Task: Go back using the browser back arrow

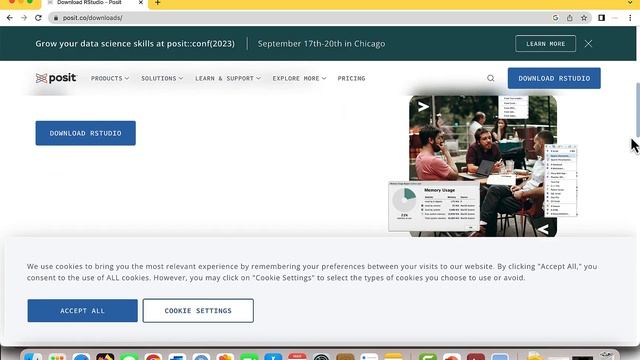Action: click(9, 18)
